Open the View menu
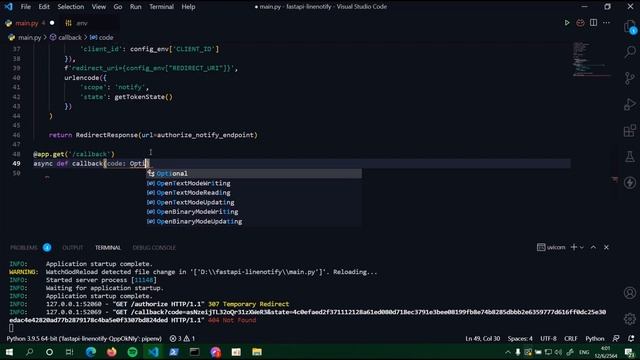 pos(99,7)
